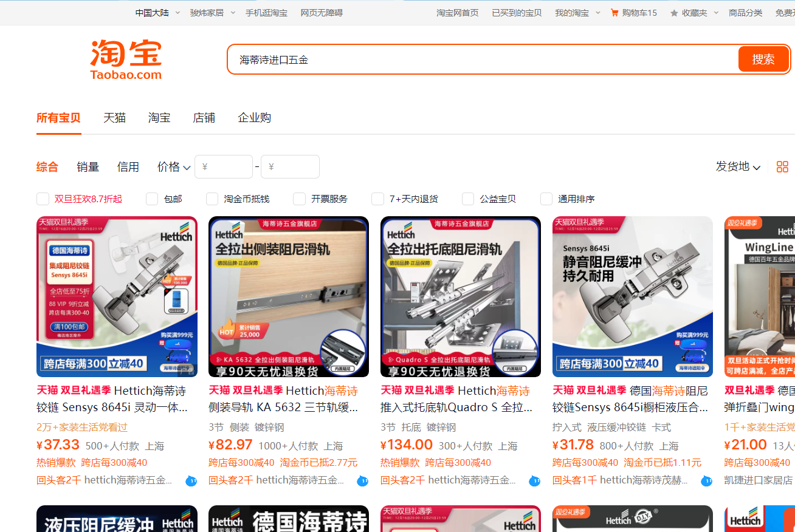Click price ¥82.97

pyautogui.click(x=230, y=445)
